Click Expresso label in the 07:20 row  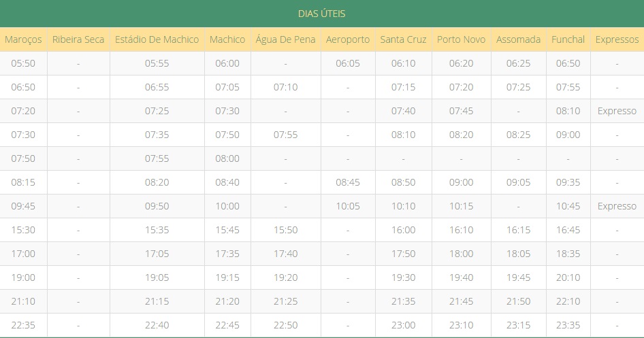pos(617,111)
